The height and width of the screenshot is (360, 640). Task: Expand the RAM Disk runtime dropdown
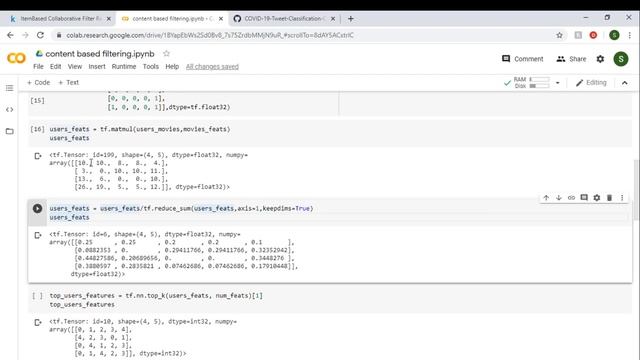pos(558,83)
